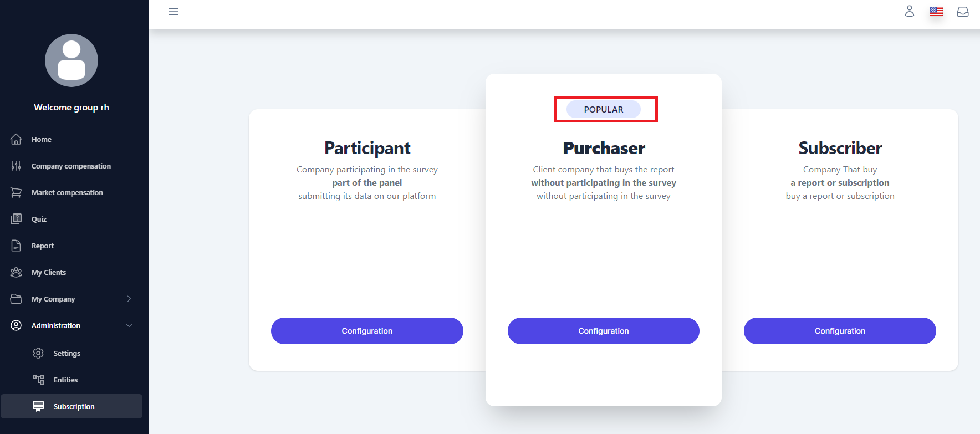Click the hamburger menu icon
Image resolution: width=980 pixels, height=434 pixels.
[x=173, y=12]
